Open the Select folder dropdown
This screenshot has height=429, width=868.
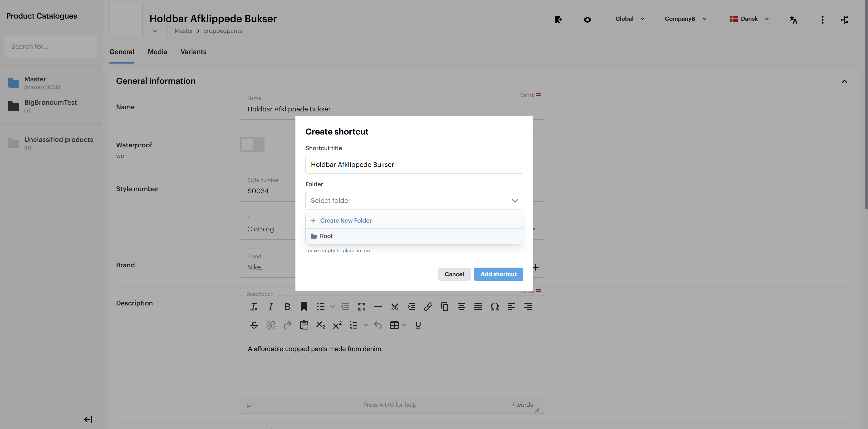point(414,201)
